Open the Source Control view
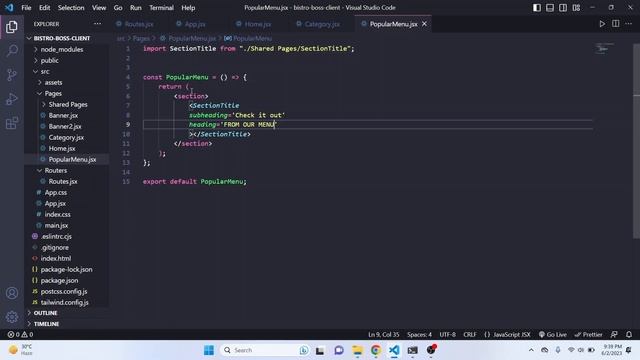Image resolution: width=640 pixels, height=360 pixels. pyautogui.click(x=12, y=75)
